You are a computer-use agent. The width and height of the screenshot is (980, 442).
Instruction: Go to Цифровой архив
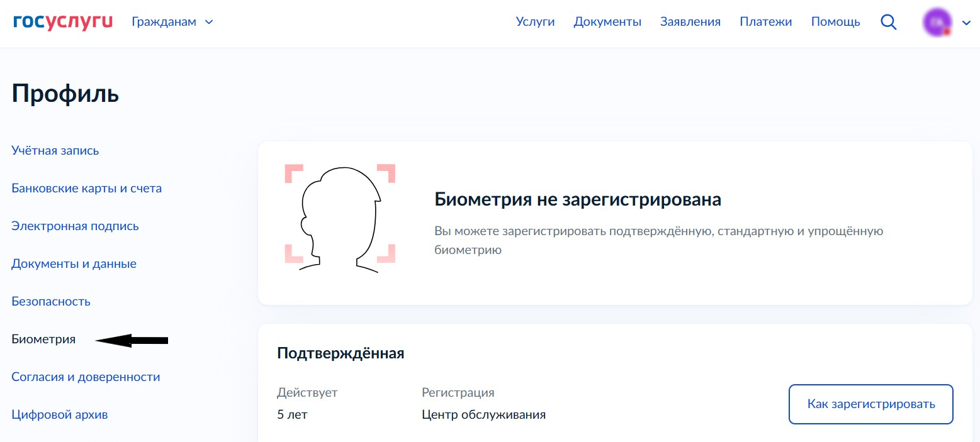(x=60, y=415)
